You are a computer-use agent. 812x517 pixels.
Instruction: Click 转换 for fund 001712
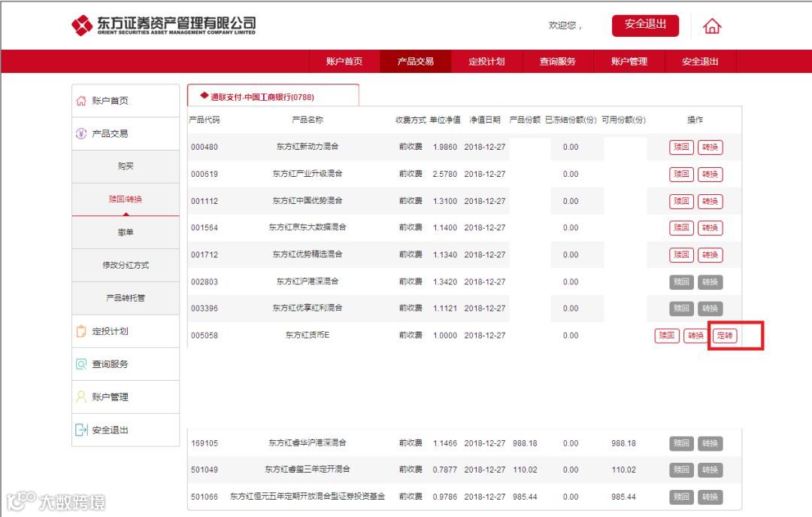[710, 254]
